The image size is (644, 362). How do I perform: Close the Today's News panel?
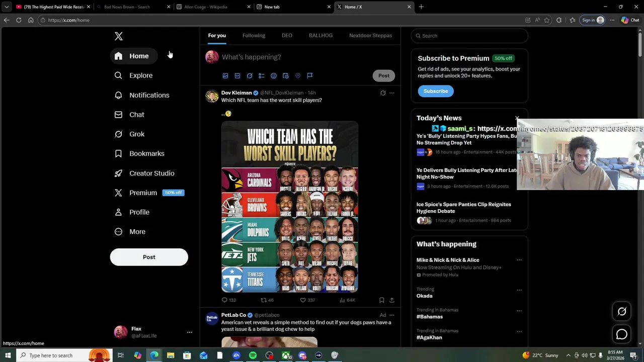(x=517, y=118)
